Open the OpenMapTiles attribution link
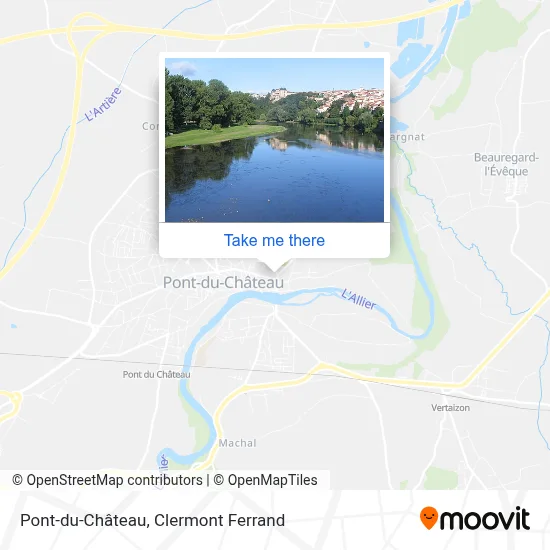The image size is (550, 550). tap(266, 480)
